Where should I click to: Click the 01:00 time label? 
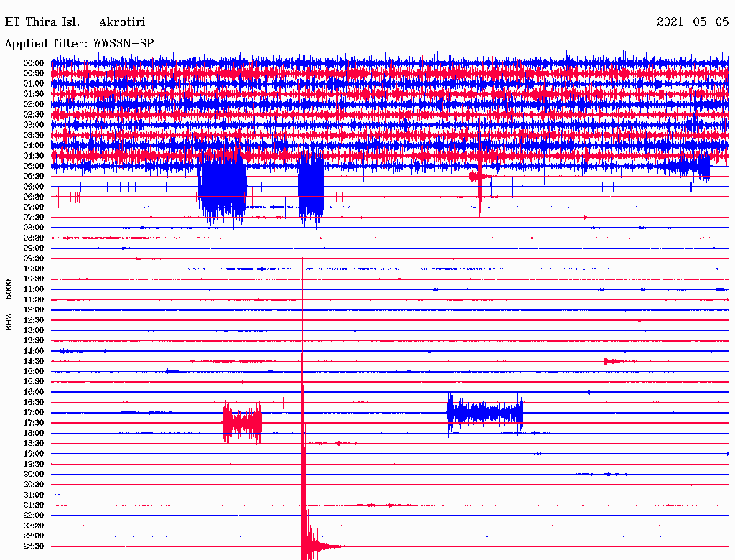[34, 83]
